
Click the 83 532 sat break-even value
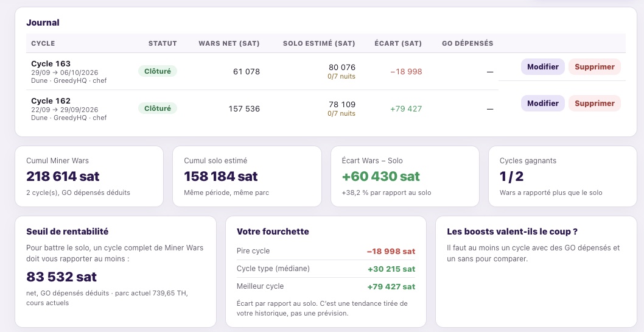click(x=61, y=277)
